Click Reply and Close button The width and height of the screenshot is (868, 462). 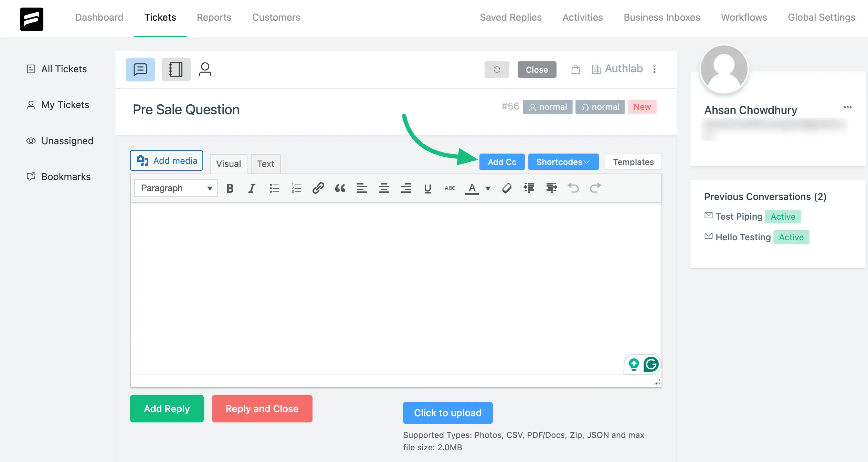pyautogui.click(x=262, y=409)
